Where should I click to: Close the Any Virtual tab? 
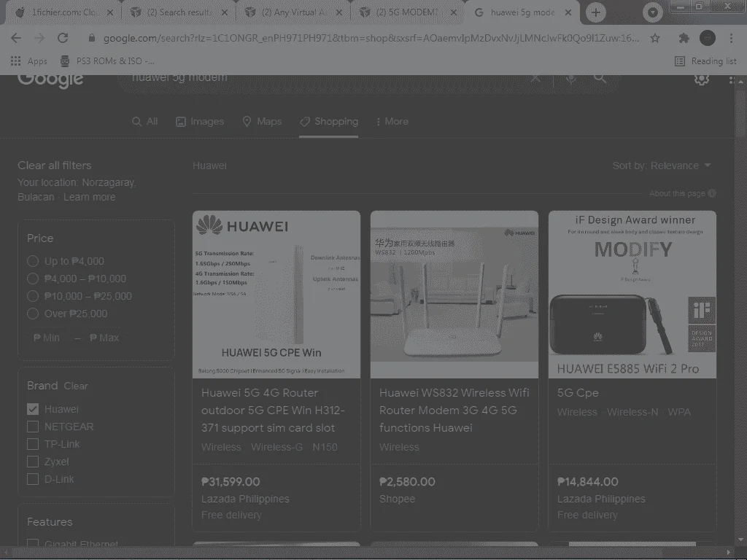(339, 12)
